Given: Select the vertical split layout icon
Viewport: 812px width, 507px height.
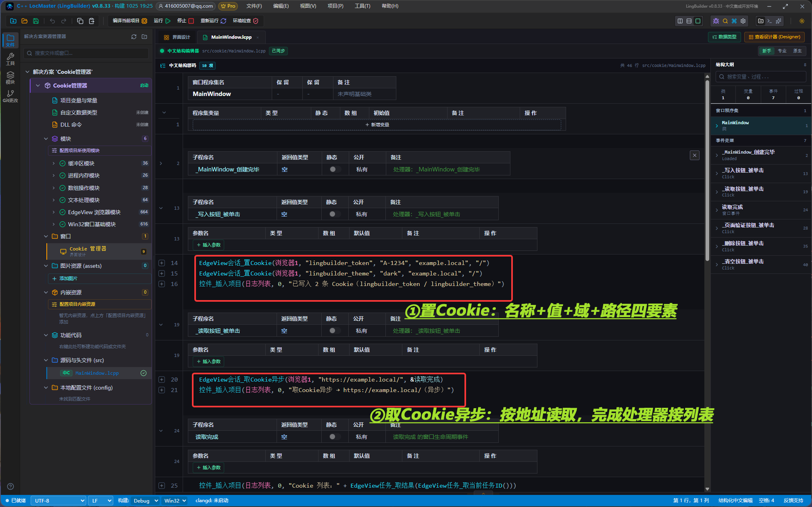Looking at the screenshot, I should [x=680, y=21].
